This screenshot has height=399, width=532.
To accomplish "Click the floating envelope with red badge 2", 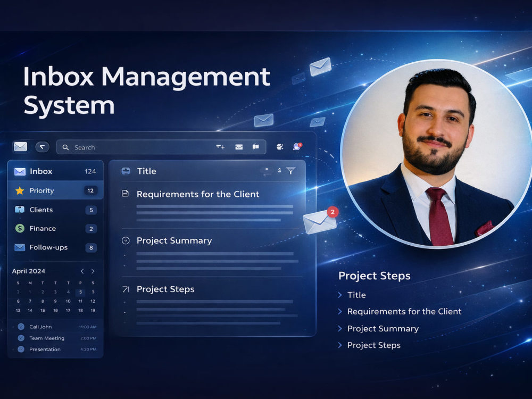I will pyautogui.click(x=320, y=221).
